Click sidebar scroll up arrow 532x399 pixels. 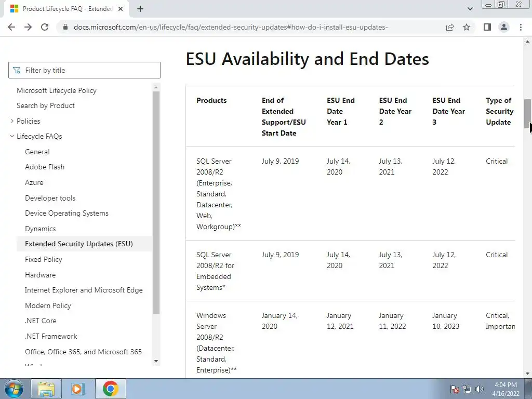point(156,87)
